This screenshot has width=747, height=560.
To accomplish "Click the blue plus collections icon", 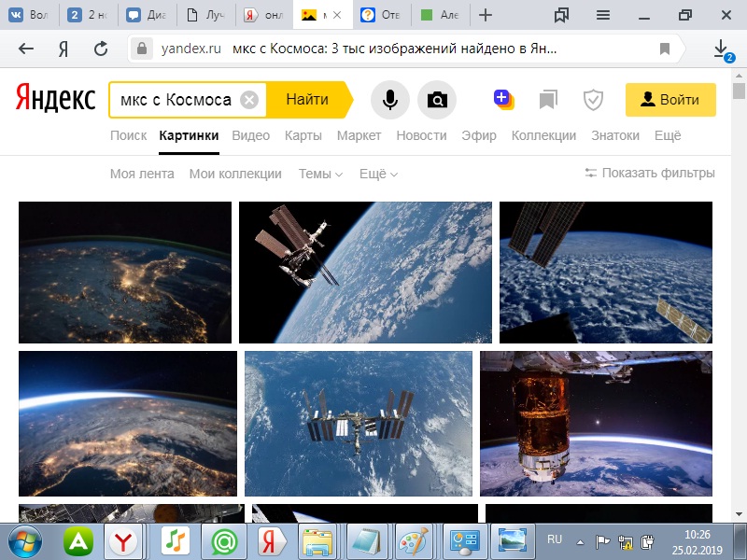I will [503, 99].
